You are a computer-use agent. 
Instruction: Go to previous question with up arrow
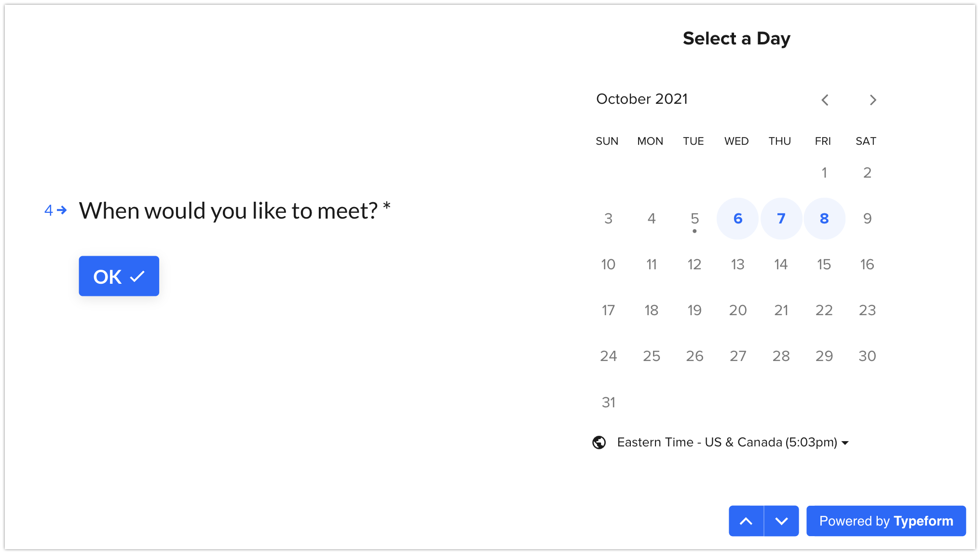click(746, 521)
